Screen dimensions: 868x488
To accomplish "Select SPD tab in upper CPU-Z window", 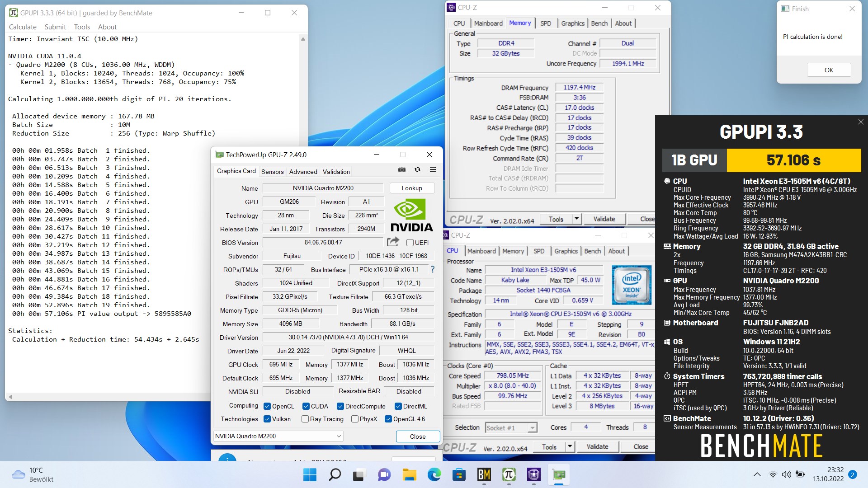I will [x=546, y=23].
